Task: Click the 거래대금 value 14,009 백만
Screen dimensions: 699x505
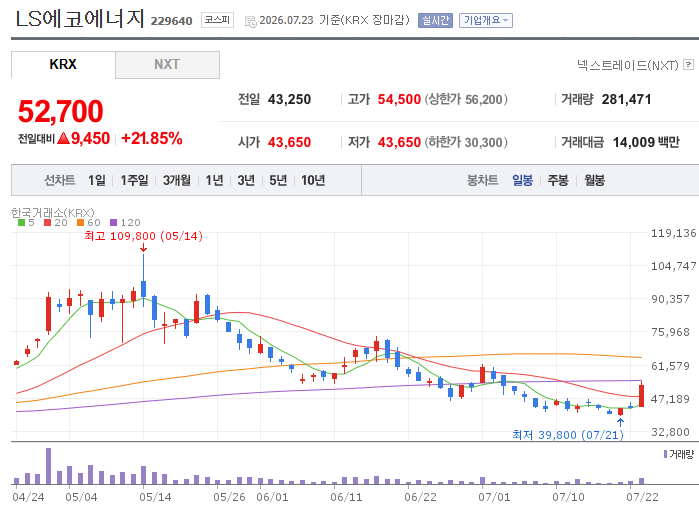Action: point(646,142)
